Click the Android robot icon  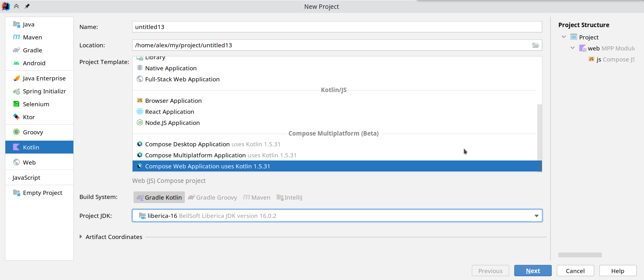[16, 63]
